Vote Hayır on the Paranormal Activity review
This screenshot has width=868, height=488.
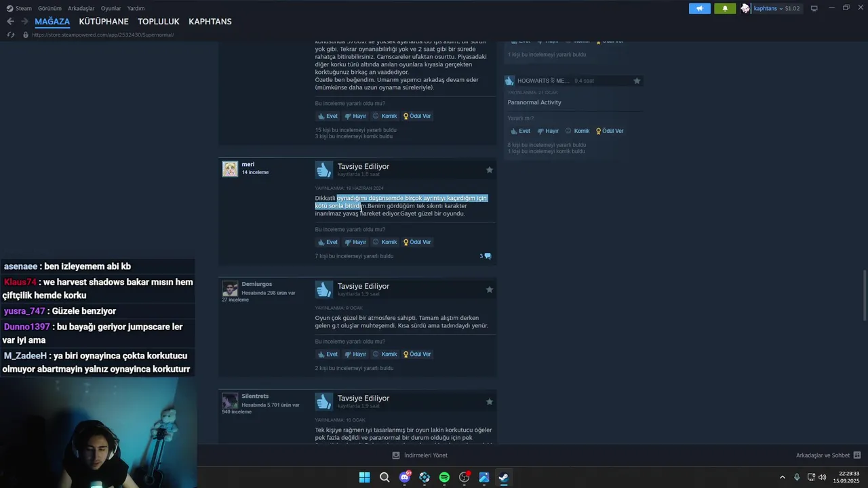(x=548, y=131)
